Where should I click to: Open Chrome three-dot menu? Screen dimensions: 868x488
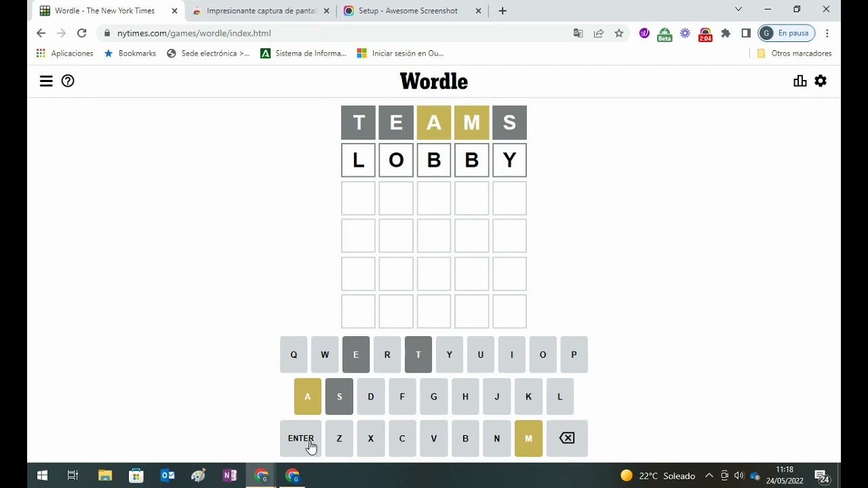(x=827, y=33)
